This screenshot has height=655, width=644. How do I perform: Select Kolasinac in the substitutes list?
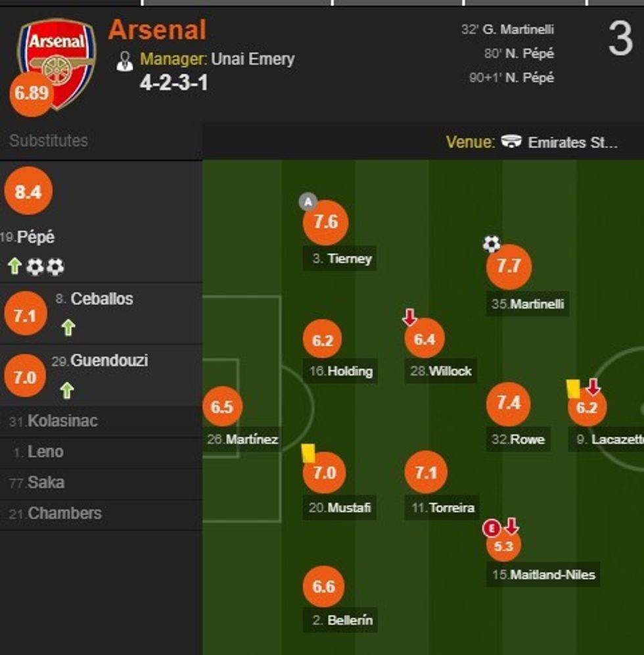coord(62,421)
